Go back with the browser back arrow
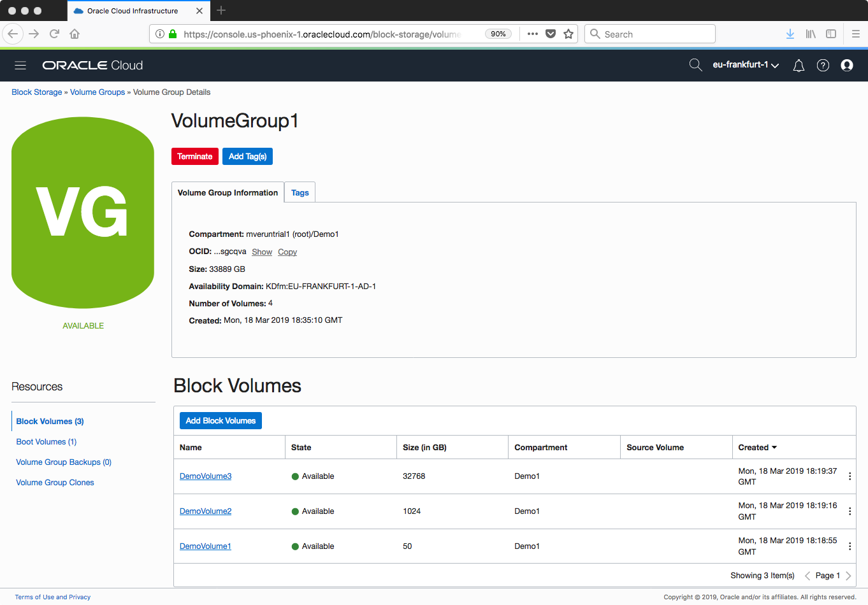The width and height of the screenshot is (868, 605). coord(13,34)
